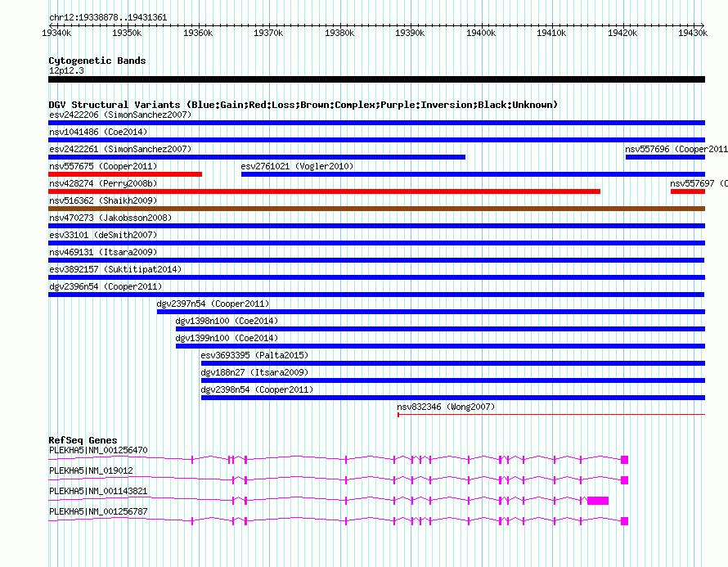Select the DGV Structural Variants track title
Viewport: 728px width, 567px height.
303,105
